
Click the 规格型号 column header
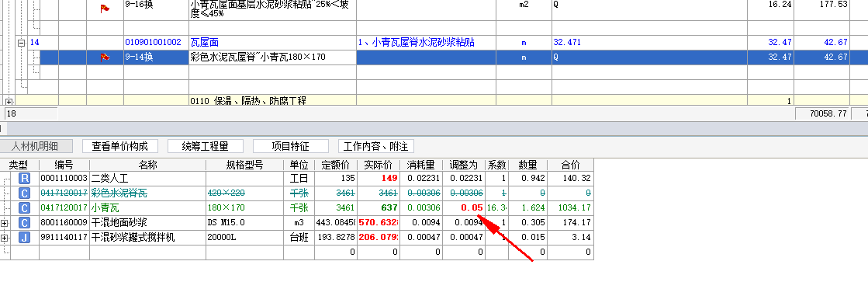tap(244, 165)
